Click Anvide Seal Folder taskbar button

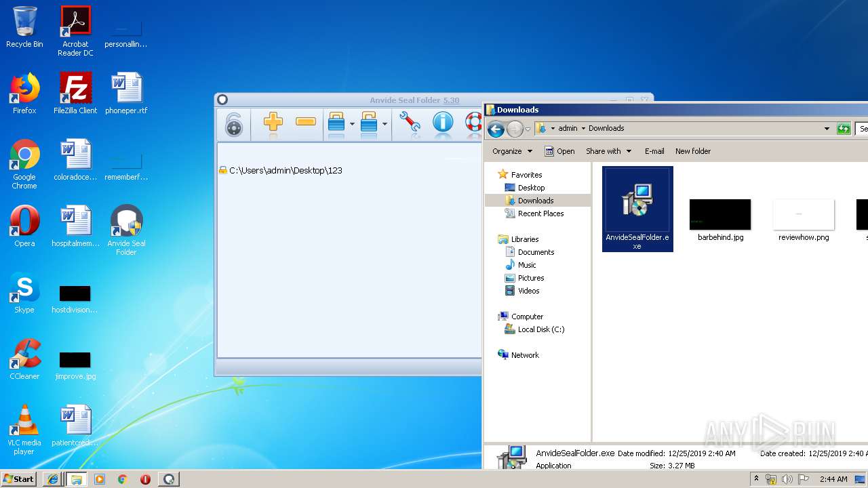tap(169, 479)
